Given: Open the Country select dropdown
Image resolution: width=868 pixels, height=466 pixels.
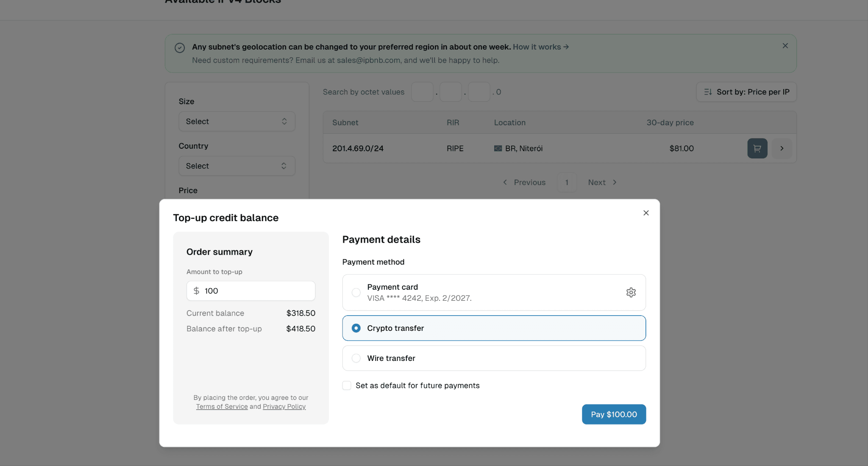Looking at the screenshot, I should point(237,166).
